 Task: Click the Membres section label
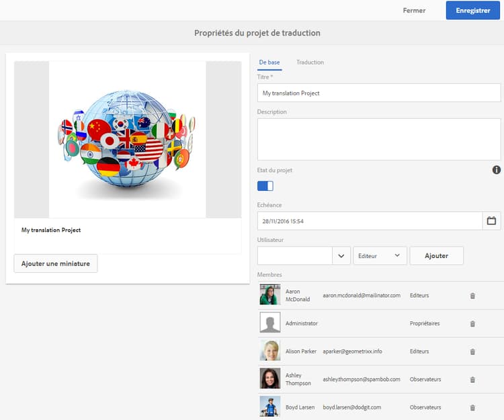pyautogui.click(x=269, y=274)
